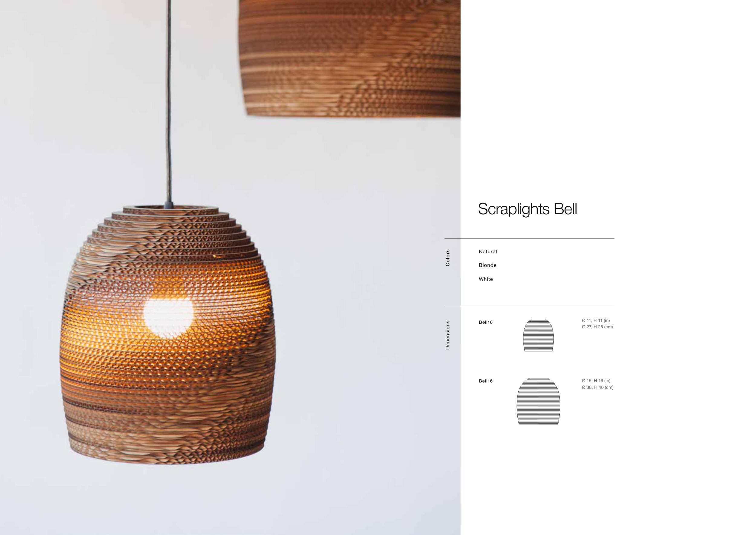756x535 pixels.
Task: Select the Natural color option
Action: tap(488, 252)
